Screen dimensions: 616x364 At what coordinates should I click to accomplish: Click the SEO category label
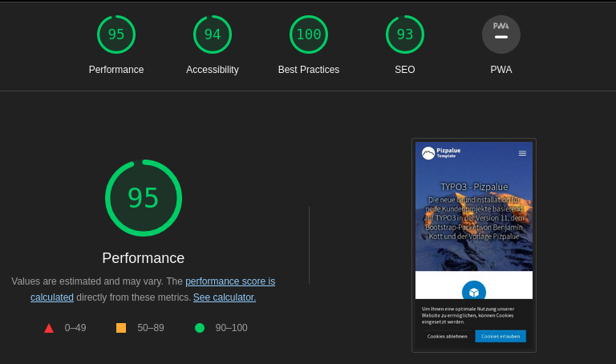405,70
